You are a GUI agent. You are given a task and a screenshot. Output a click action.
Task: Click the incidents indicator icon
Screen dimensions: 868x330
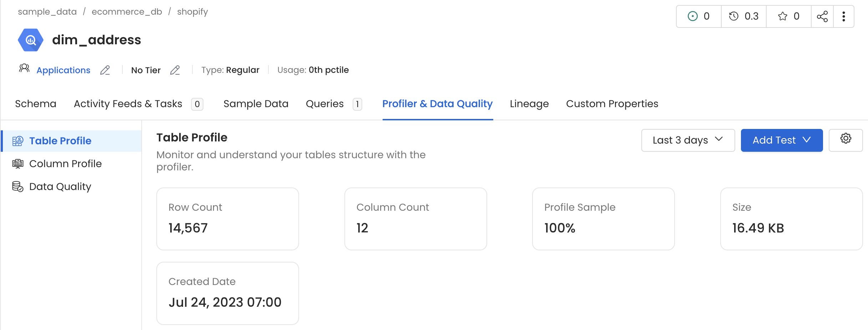tap(692, 16)
